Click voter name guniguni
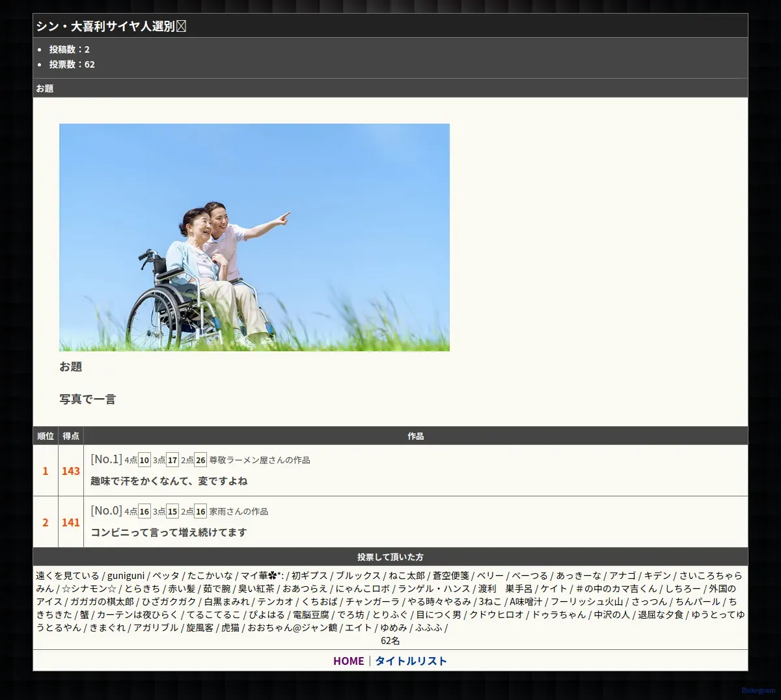The height and width of the screenshot is (700, 781). click(126, 576)
